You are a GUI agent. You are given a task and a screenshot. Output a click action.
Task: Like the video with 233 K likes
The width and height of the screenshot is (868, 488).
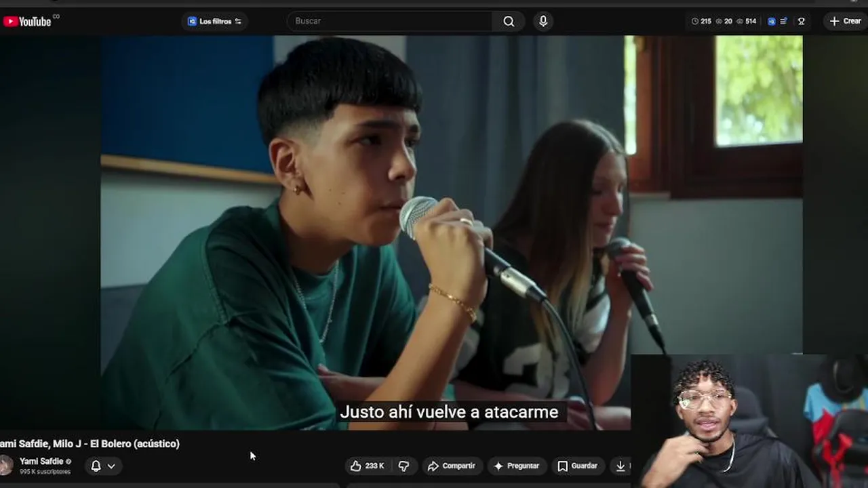(367, 466)
